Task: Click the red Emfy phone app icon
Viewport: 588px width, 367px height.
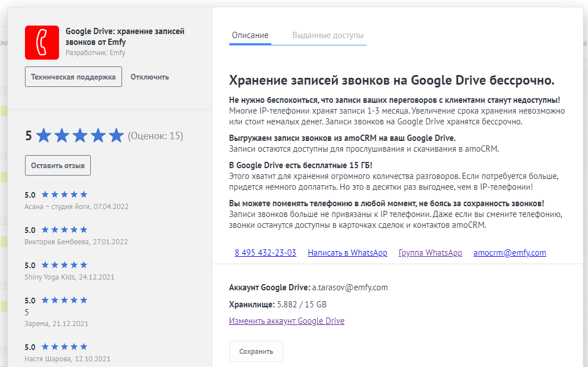Action: pyautogui.click(x=42, y=43)
